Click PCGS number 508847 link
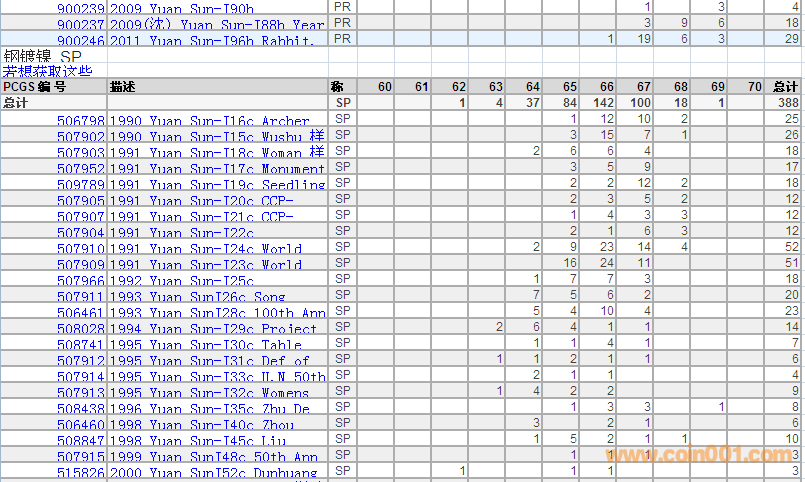 coord(80,441)
